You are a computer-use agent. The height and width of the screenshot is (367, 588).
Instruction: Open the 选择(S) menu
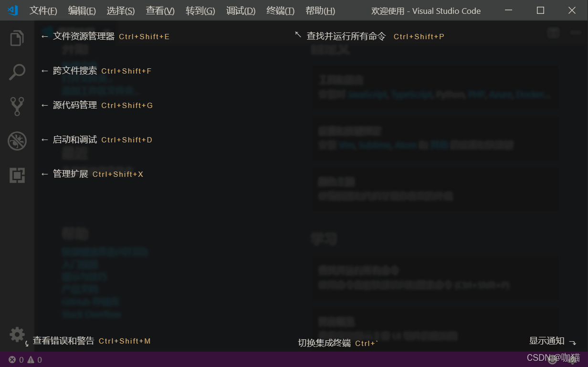click(x=120, y=11)
